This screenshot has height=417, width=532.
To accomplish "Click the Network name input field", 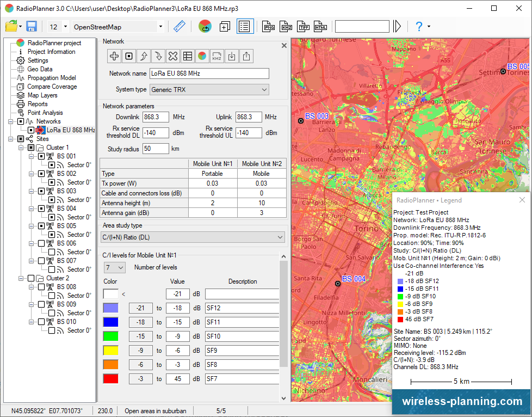I will coord(209,73).
